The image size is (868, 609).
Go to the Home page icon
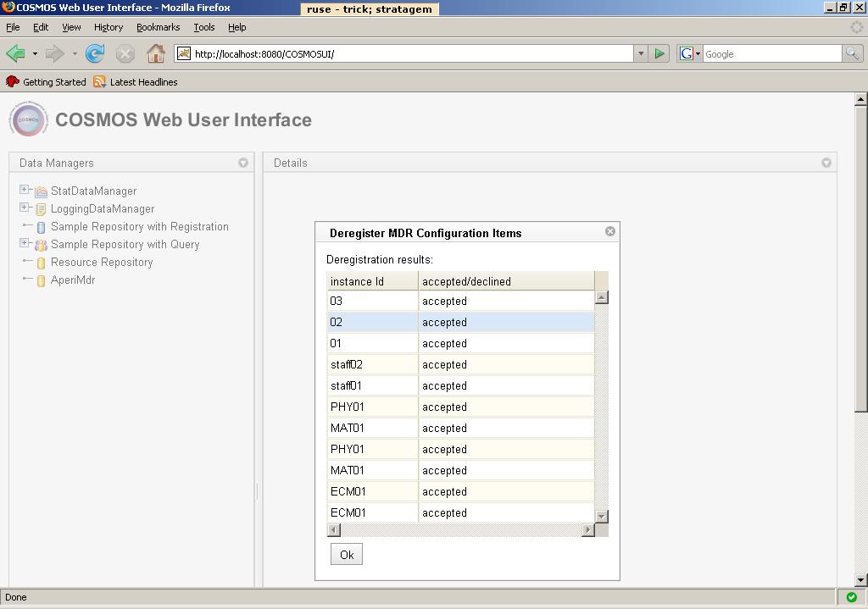(x=156, y=53)
